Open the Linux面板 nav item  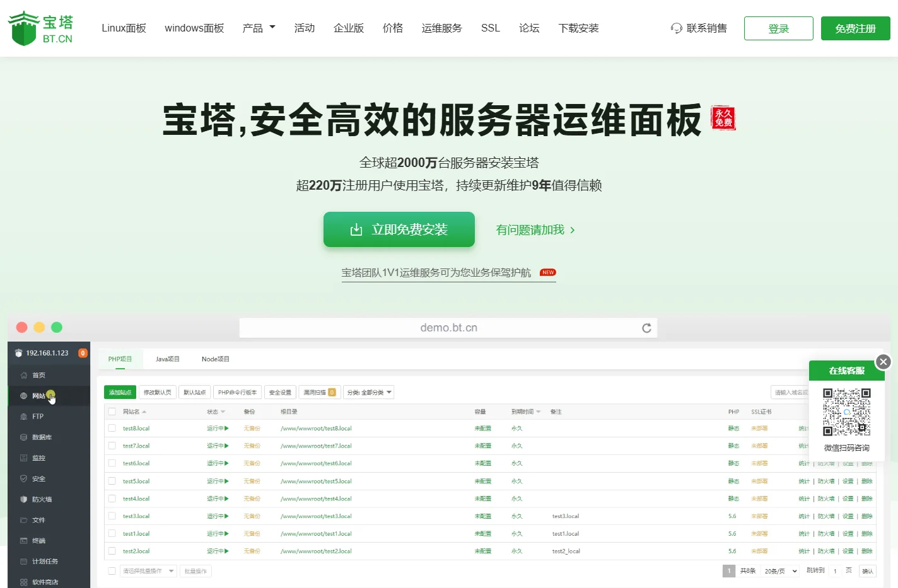(x=124, y=28)
